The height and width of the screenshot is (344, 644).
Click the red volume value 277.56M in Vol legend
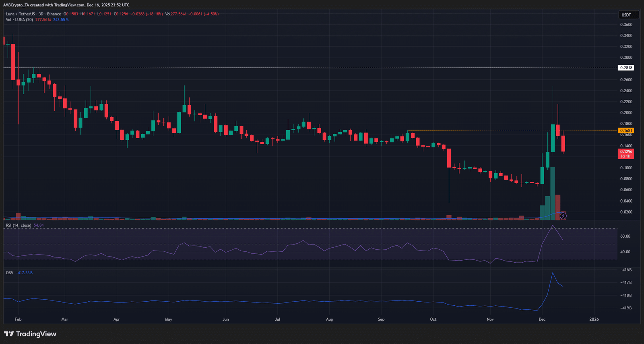(x=43, y=20)
